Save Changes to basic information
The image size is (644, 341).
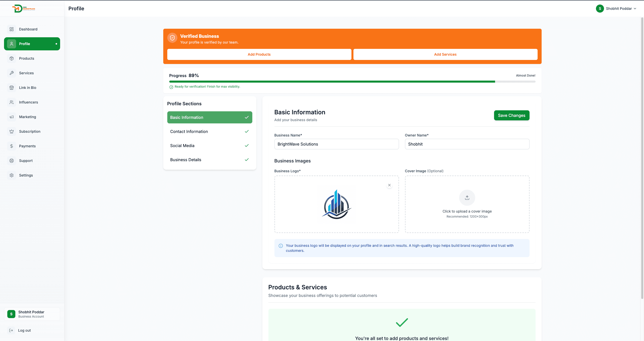click(512, 115)
